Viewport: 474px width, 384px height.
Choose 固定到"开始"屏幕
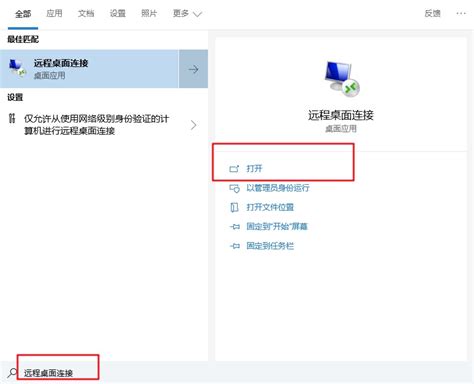[x=277, y=226]
